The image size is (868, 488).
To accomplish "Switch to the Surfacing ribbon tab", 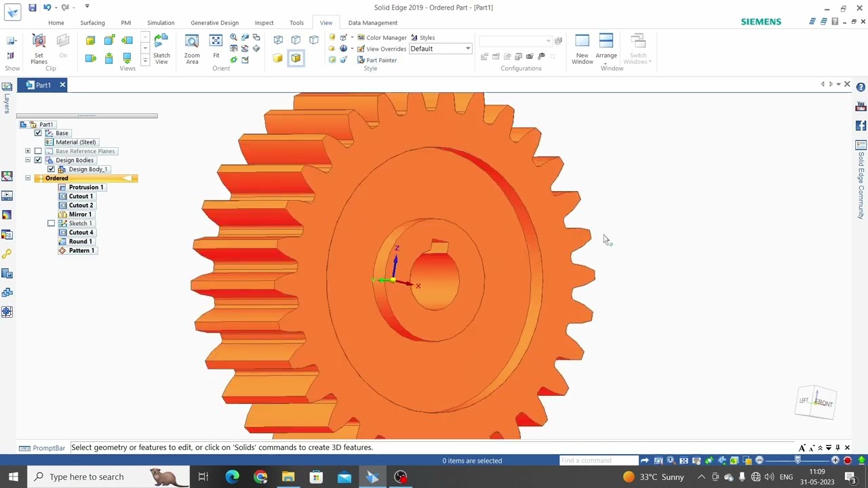I will 92,22.
